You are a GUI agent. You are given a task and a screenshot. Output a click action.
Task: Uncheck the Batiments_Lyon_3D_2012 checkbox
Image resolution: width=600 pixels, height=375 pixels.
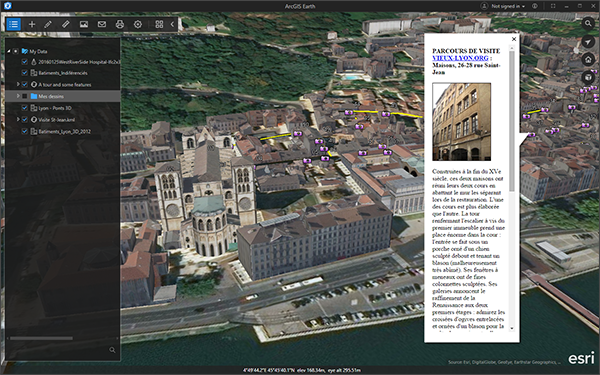(25, 132)
